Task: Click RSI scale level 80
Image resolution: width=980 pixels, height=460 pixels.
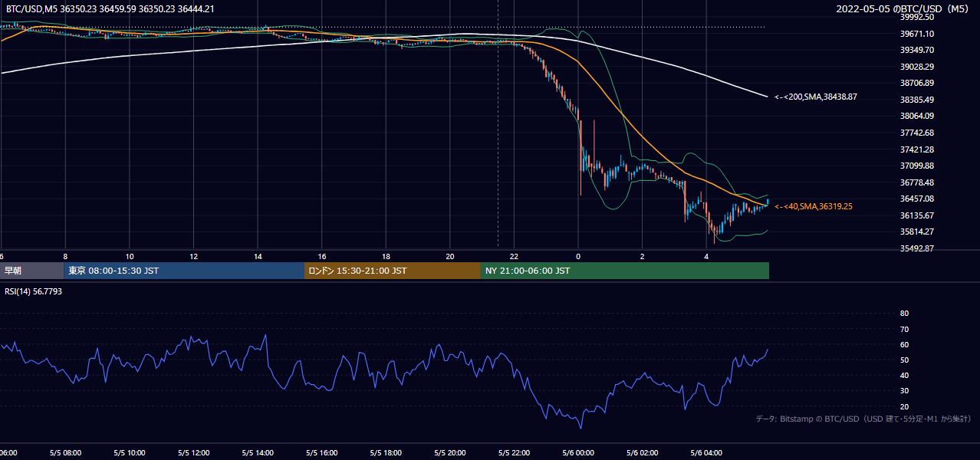Action: 904,314
